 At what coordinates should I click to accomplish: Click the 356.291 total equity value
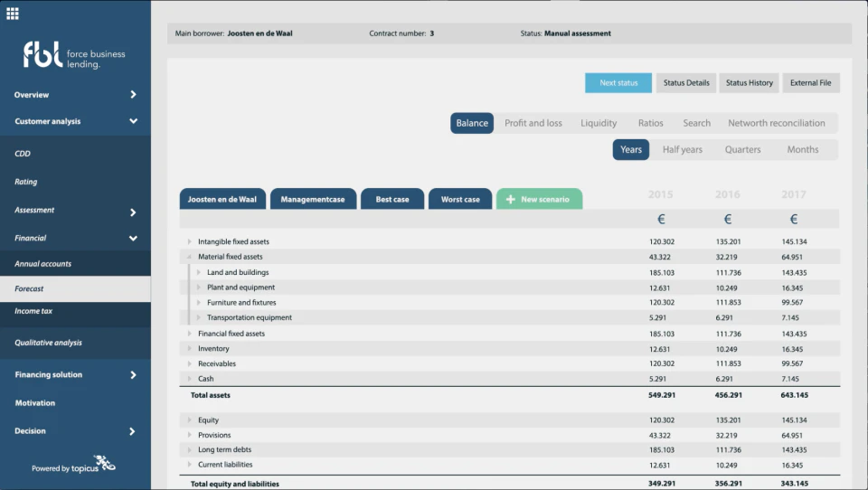click(x=729, y=484)
